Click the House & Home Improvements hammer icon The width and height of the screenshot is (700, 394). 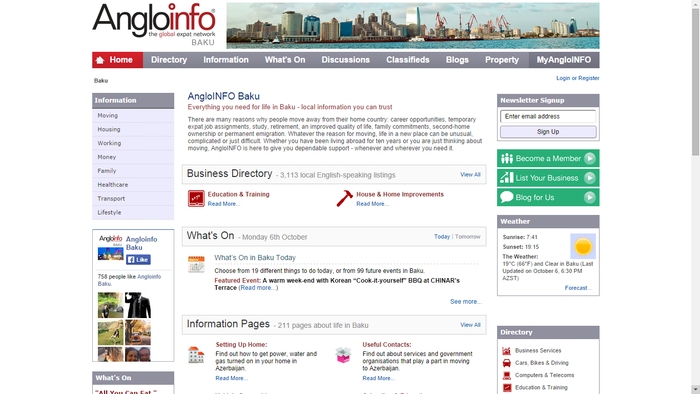tap(344, 199)
